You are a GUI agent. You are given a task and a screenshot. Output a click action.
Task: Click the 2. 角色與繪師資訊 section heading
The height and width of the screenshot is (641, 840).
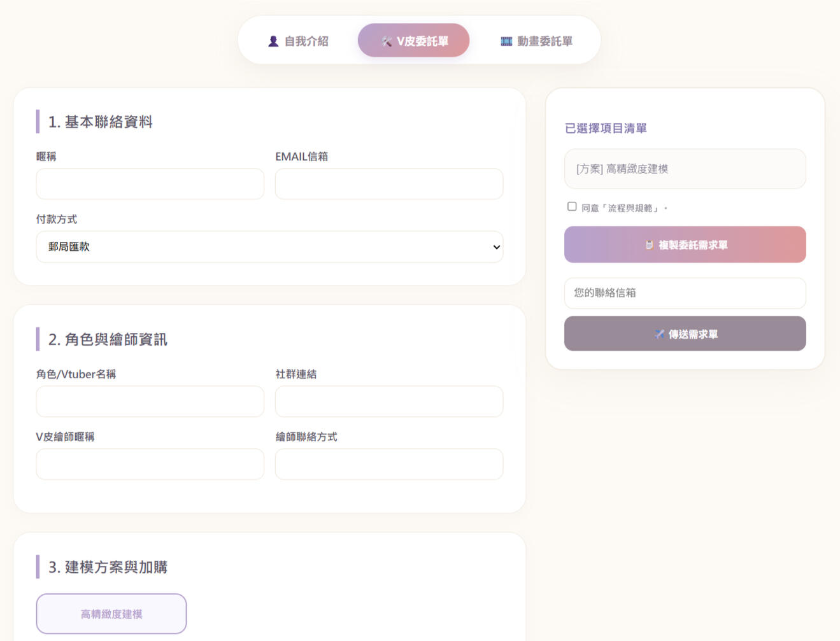click(108, 339)
